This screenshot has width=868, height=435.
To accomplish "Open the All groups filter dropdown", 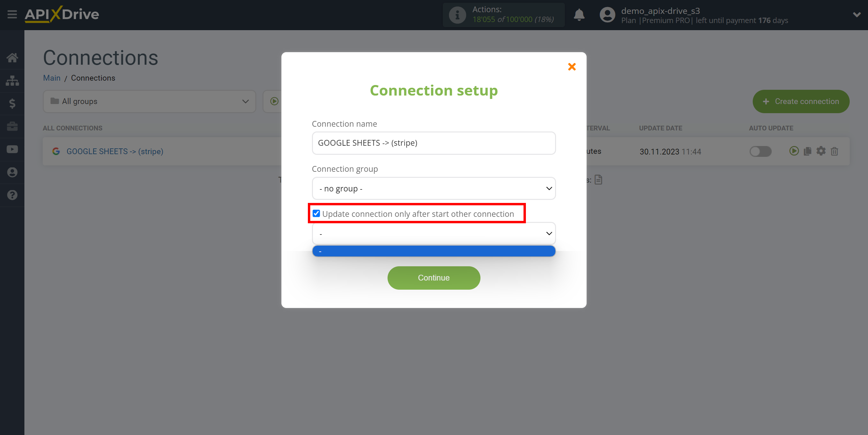I will (147, 102).
